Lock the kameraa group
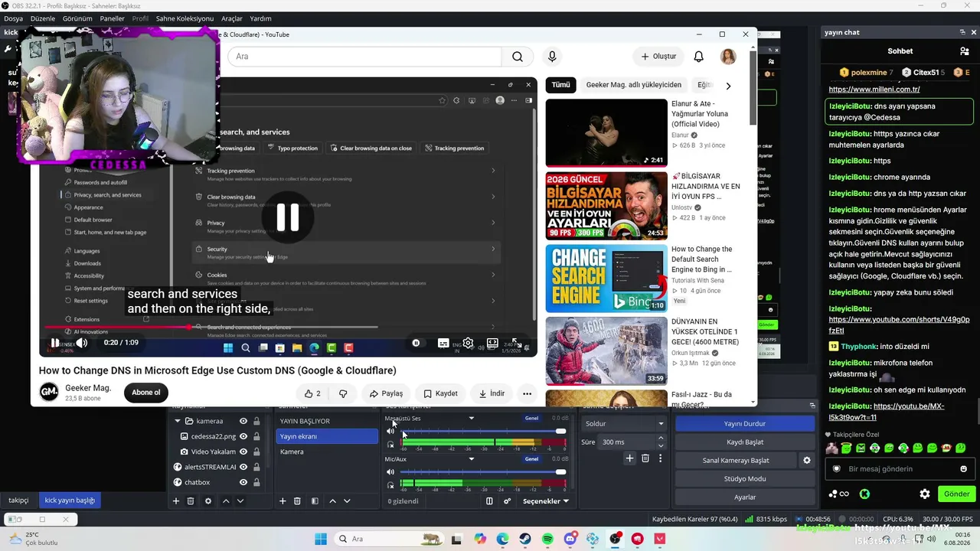Screen dimensions: 980x551 (256, 421)
